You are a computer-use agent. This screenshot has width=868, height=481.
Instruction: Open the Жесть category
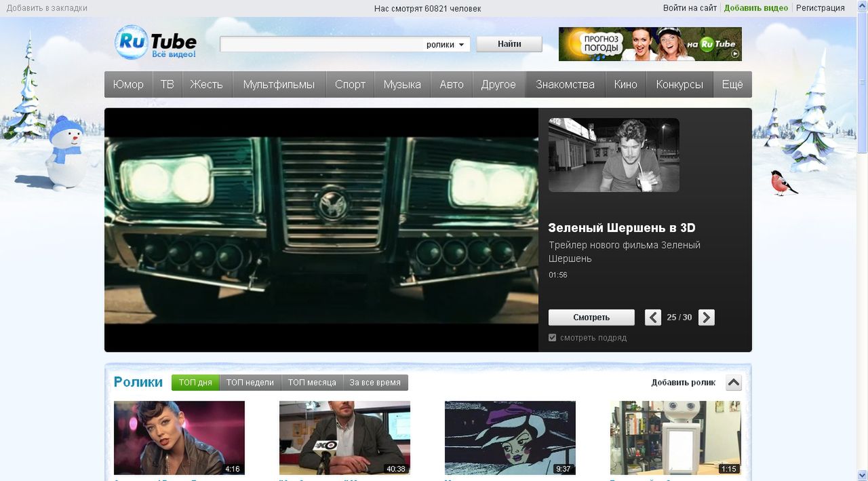207,85
